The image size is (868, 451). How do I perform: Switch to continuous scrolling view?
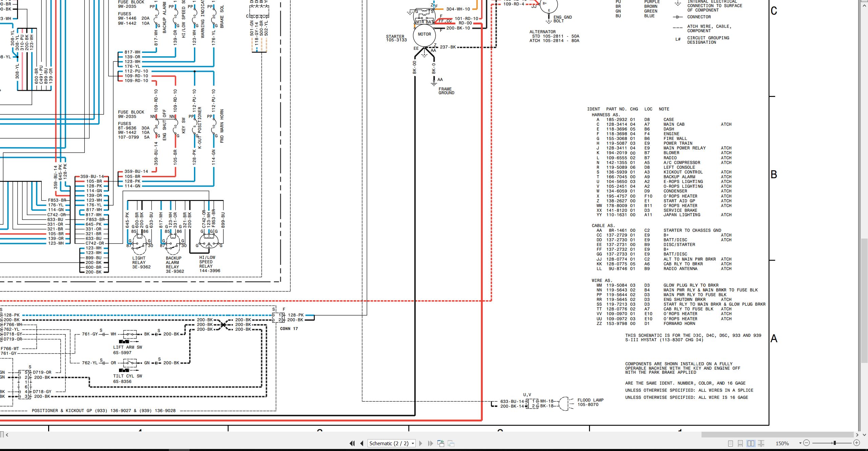click(741, 443)
